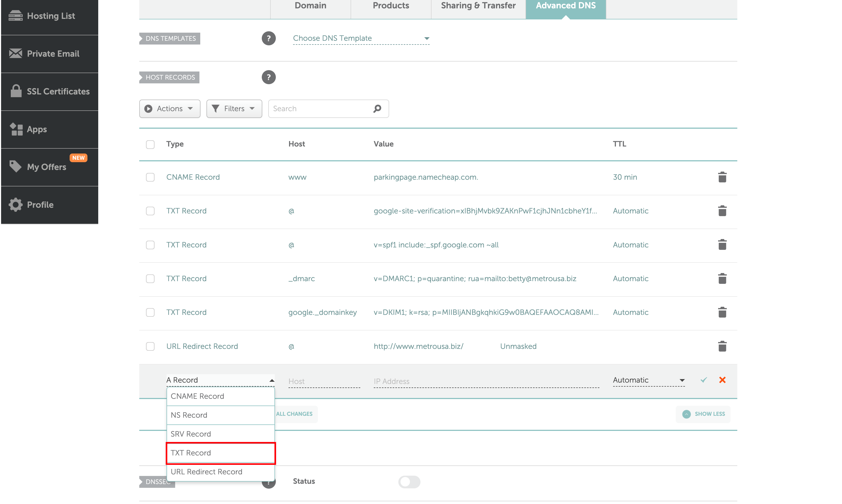Click the help icon beside Host Records
Image resolution: width=842 pixels, height=504 pixels.
[268, 77]
